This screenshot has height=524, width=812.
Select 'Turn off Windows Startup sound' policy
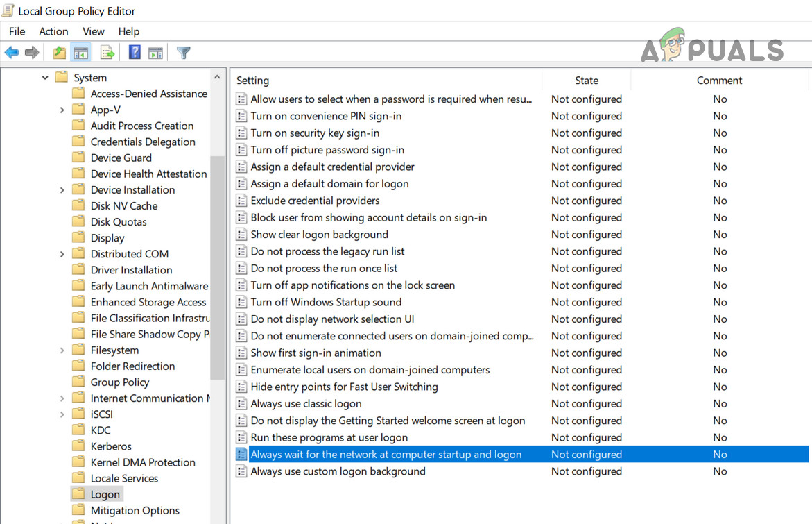coord(326,302)
